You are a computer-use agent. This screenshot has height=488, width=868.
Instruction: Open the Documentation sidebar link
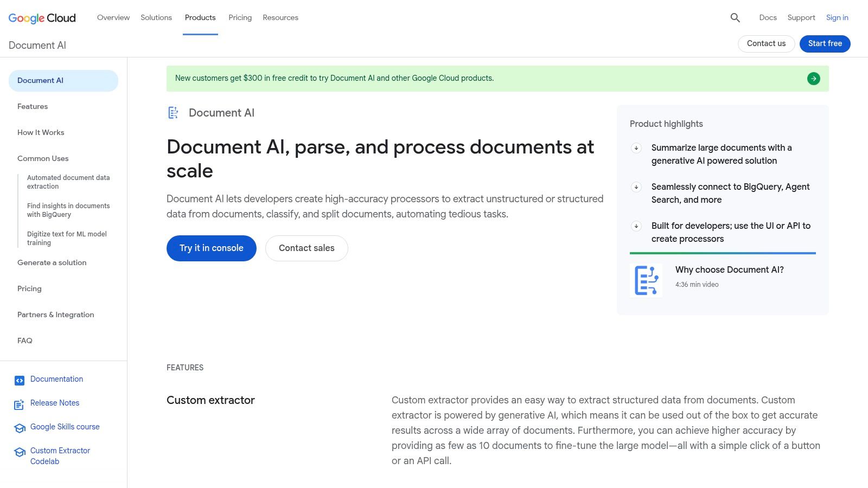[57, 379]
